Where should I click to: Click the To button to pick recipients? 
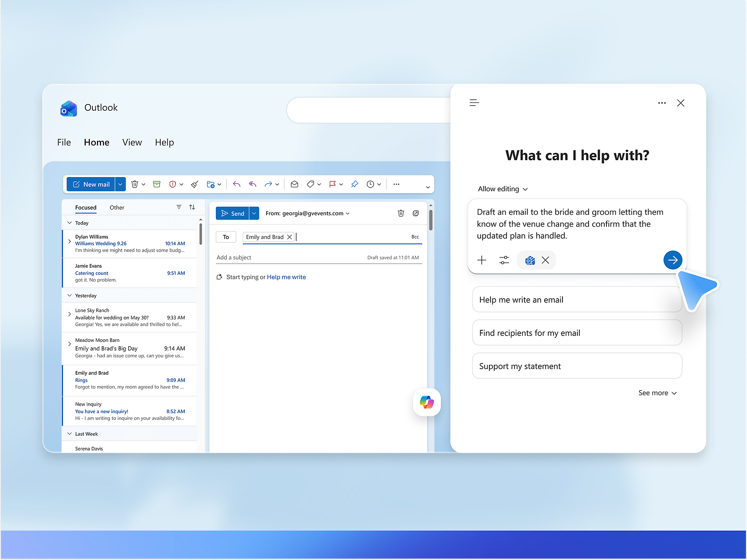[x=226, y=237]
